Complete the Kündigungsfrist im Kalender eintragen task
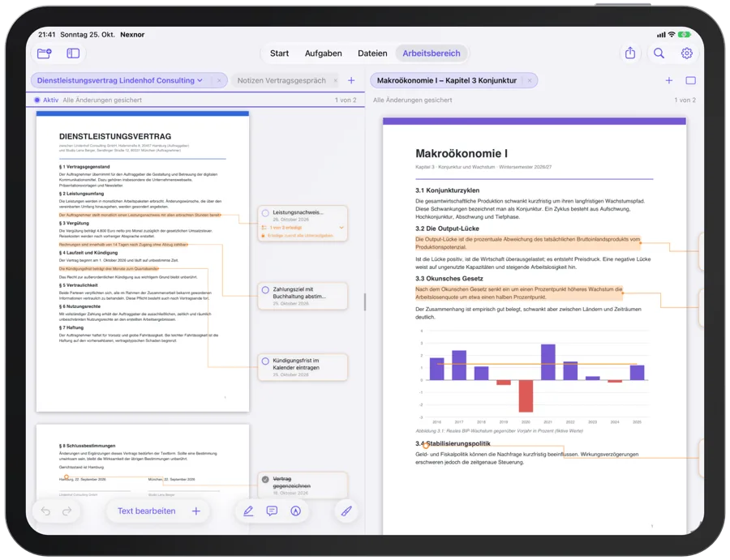This screenshot has height=560, width=730. pyautogui.click(x=265, y=361)
